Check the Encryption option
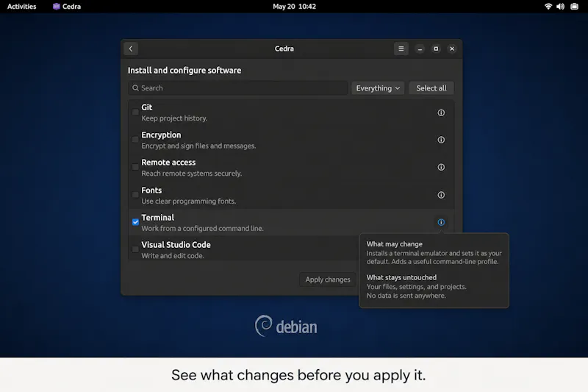This screenshot has width=588, height=392. point(135,140)
